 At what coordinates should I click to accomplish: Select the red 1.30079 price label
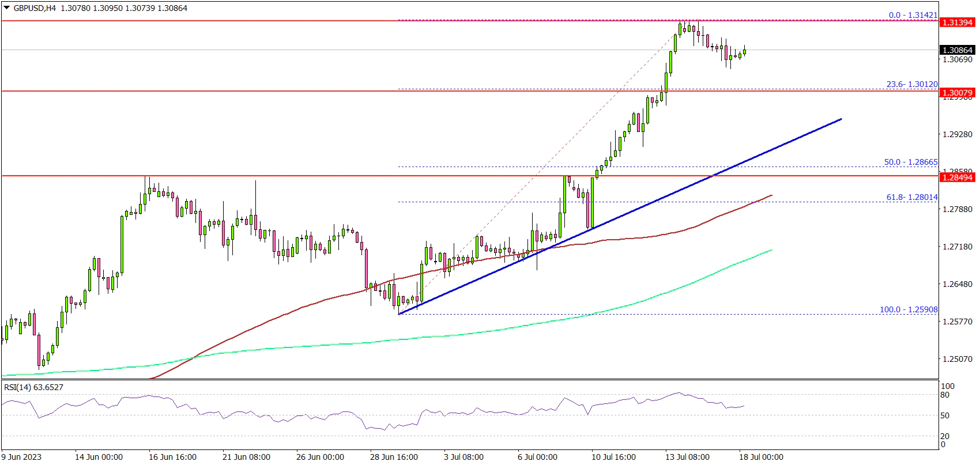tap(957, 93)
